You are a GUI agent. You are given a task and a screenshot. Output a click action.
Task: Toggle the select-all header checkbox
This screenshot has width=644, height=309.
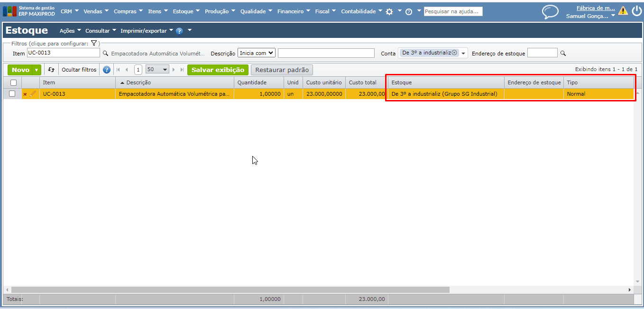pos(13,82)
